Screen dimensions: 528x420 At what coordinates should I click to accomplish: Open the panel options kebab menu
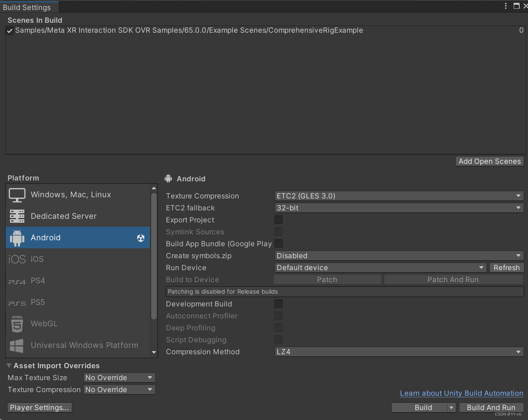coord(506,6)
